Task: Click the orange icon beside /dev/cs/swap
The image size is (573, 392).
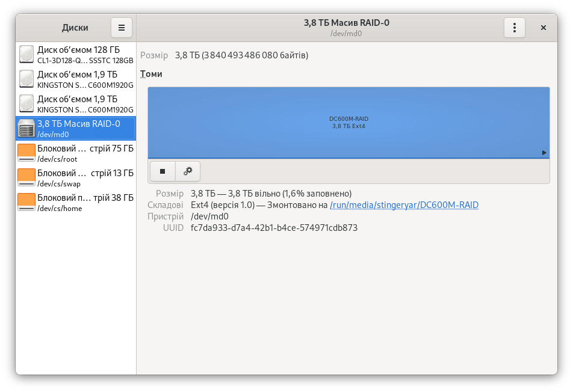Action: coord(26,178)
